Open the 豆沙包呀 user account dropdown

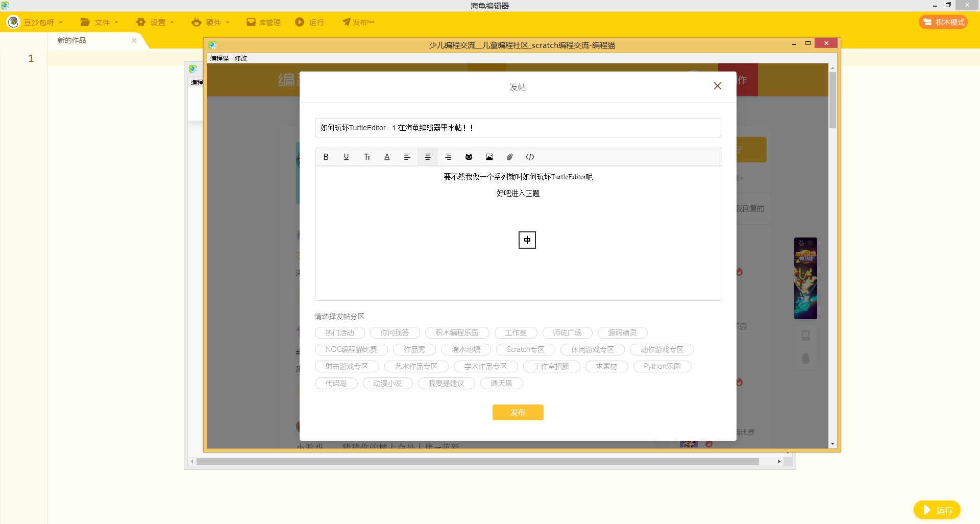point(35,22)
